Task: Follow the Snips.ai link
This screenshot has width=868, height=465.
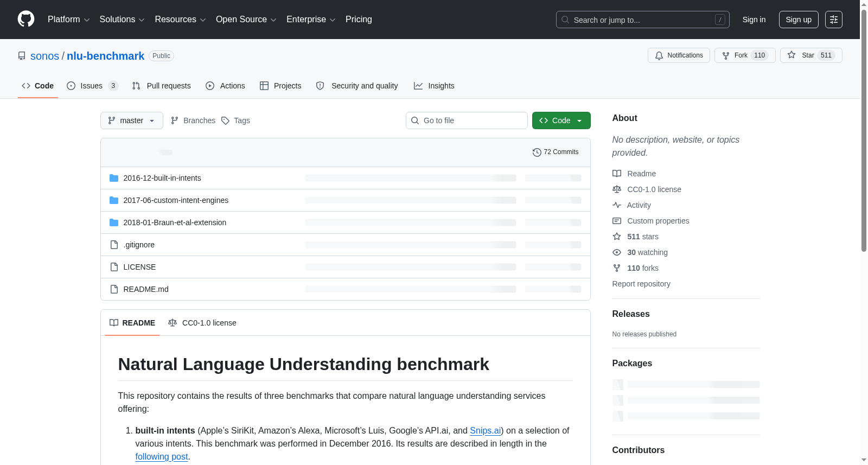Action: click(485, 430)
